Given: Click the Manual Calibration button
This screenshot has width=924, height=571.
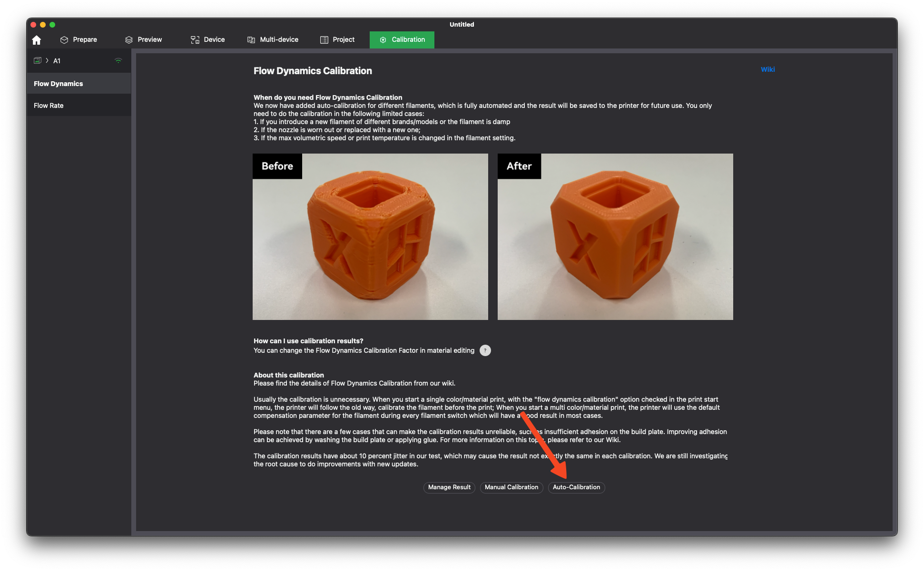Looking at the screenshot, I should pos(511,487).
